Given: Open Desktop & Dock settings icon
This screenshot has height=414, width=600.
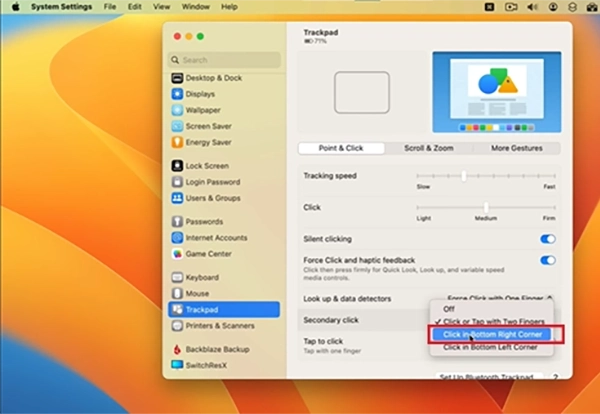Looking at the screenshot, I should pos(177,78).
